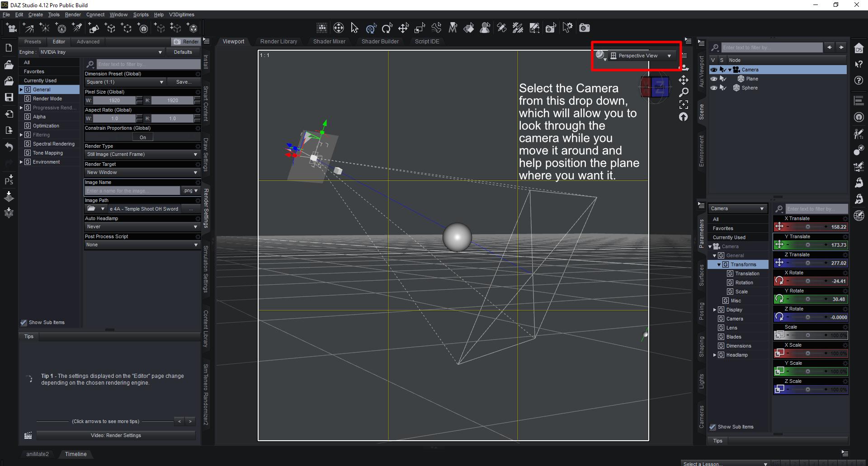Screen dimensions: 868x466
Task: Toggle visibility eye for Plane node
Action: 714,79
